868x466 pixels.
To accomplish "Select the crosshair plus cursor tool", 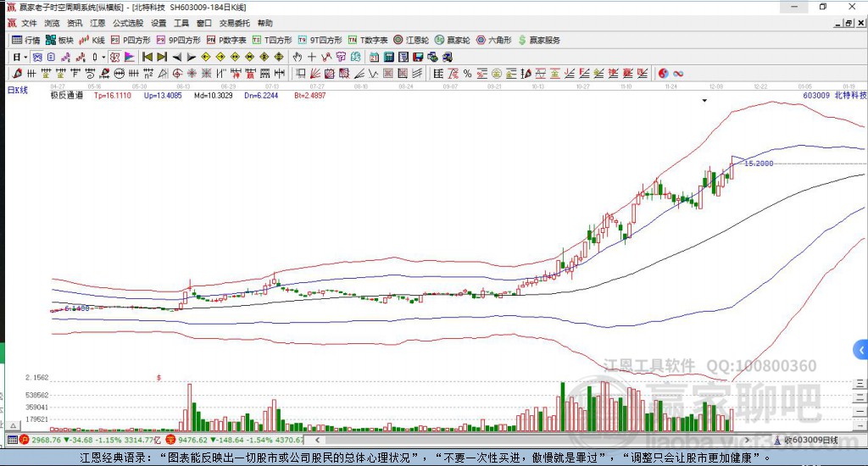I will pyautogui.click(x=312, y=57).
